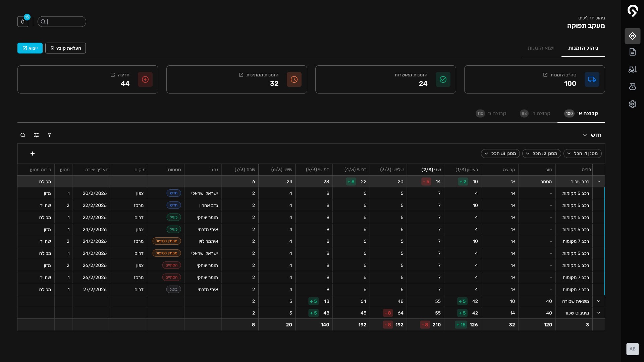The image size is (644, 362).
Task: Expand the משאית שכורה row
Action: [x=598, y=301]
